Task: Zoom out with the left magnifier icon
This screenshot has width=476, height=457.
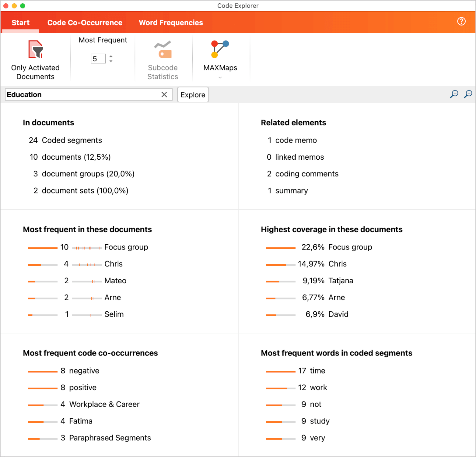Action: [454, 94]
